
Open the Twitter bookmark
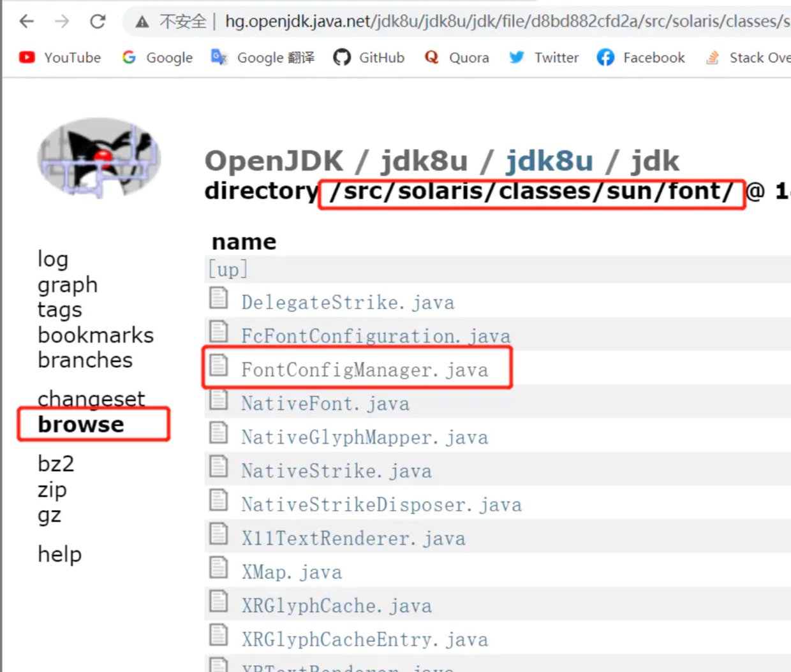pos(544,57)
